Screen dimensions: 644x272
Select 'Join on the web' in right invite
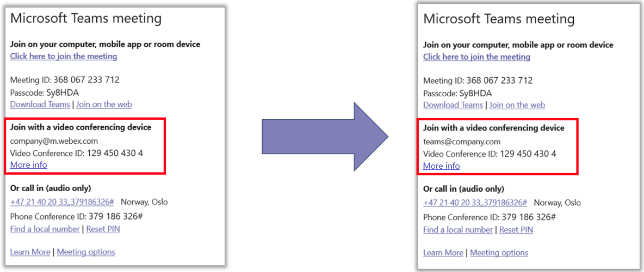click(x=517, y=105)
